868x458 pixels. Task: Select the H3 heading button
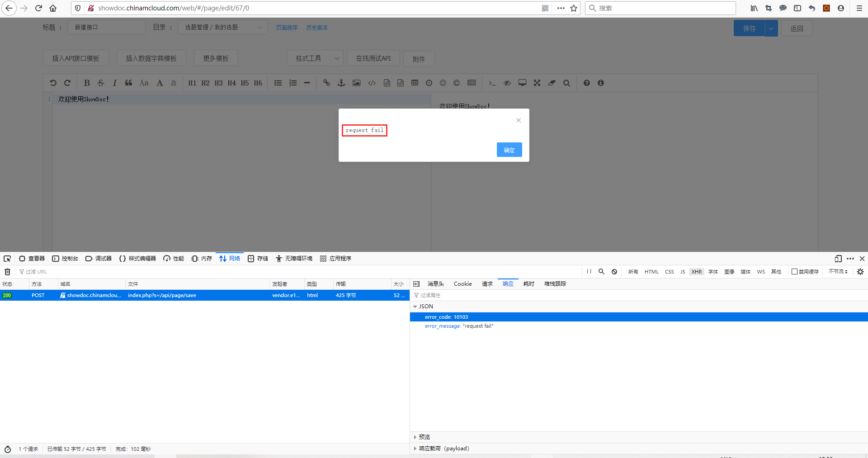coord(218,83)
